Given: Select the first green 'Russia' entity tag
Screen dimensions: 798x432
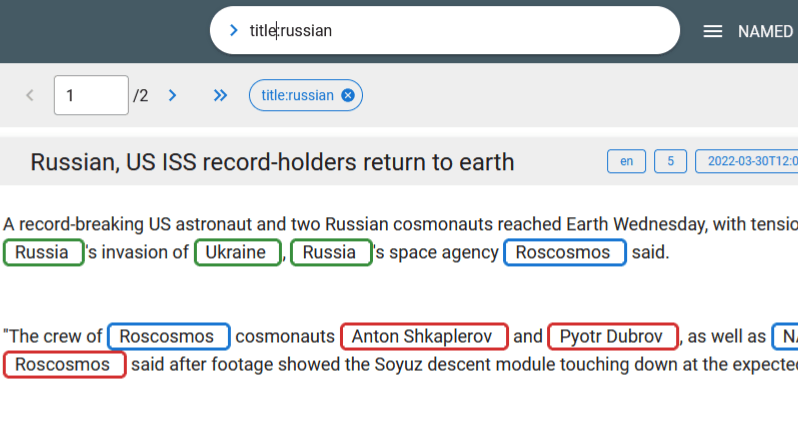Looking at the screenshot, I should coord(43,252).
